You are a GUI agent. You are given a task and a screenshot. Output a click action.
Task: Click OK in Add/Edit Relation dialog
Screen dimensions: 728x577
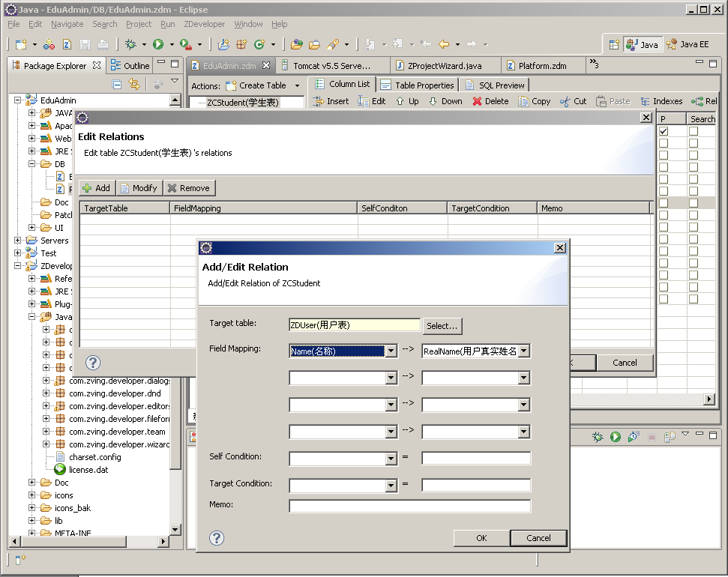pyautogui.click(x=481, y=538)
